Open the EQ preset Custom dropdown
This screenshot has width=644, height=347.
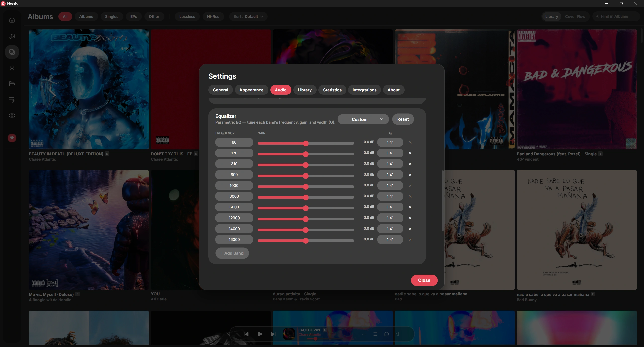coord(363,119)
